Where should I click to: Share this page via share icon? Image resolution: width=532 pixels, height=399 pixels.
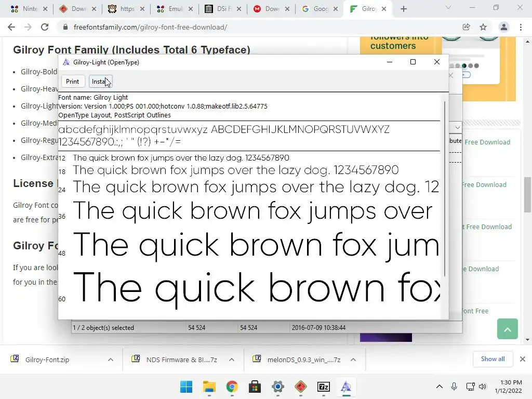tap(466, 27)
